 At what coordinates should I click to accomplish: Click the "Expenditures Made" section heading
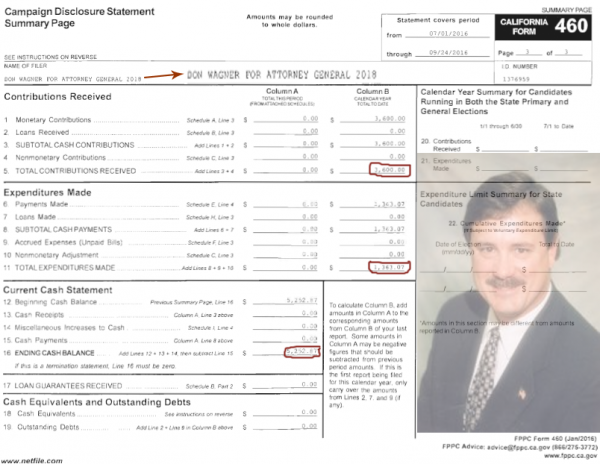47,192
